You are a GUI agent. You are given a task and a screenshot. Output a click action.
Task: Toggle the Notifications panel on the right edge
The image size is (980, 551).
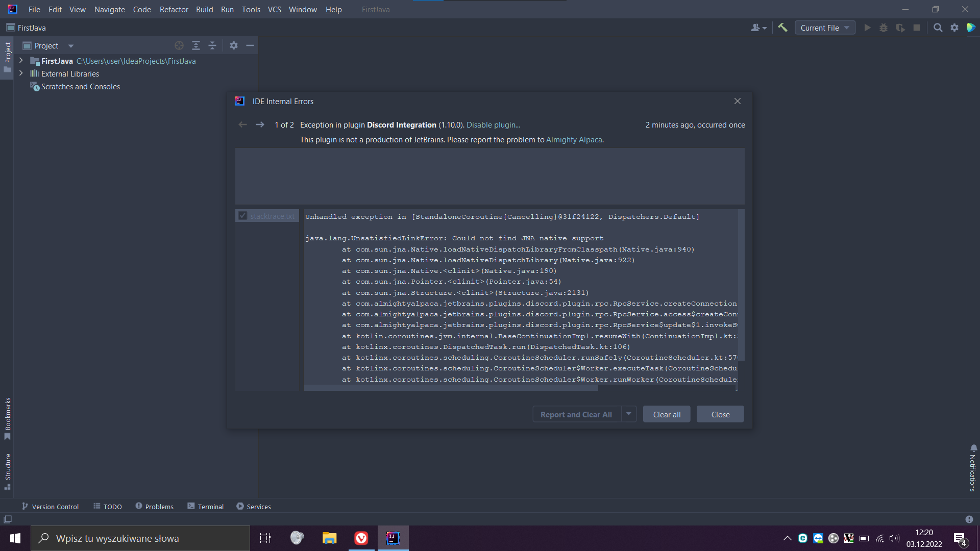pos(972,467)
